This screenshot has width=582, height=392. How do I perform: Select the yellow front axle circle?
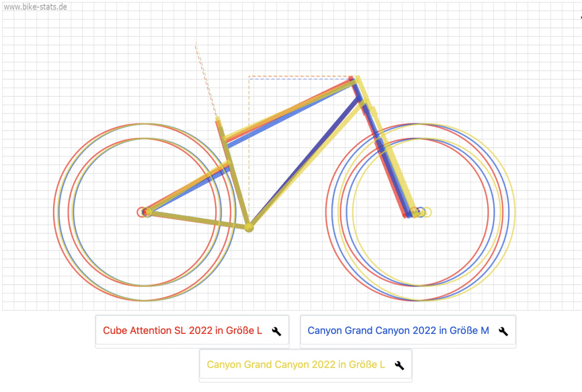pyautogui.click(x=427, y=212)
